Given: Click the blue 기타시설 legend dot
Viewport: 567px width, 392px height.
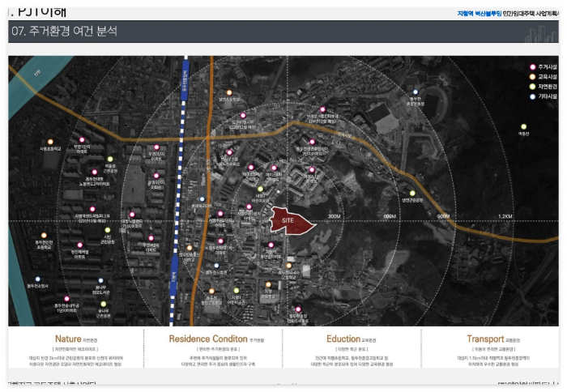Looking at the screenshot, I should point(532,96).
